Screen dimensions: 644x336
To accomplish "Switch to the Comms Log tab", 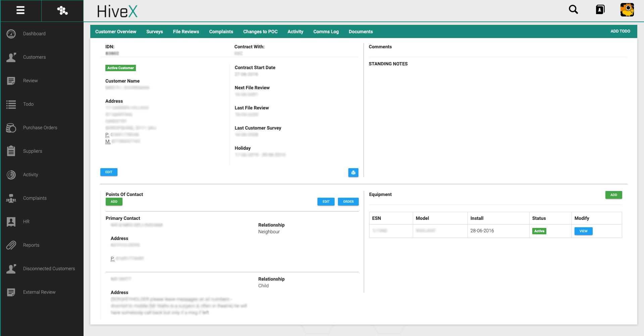I will (326, 32).
